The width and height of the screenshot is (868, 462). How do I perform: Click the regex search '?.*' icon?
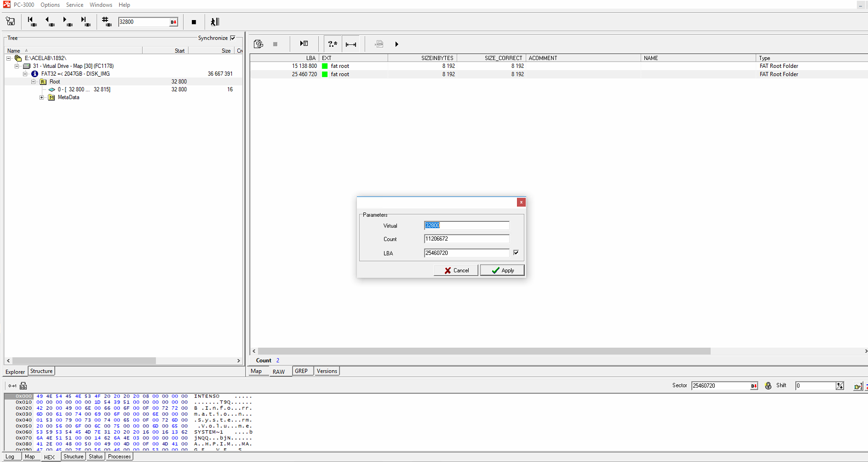[x=332, y=44]
